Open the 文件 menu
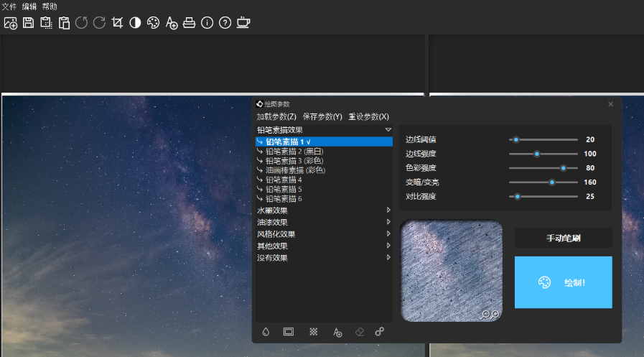Screen dimensions: 644x357 point(9,6)
